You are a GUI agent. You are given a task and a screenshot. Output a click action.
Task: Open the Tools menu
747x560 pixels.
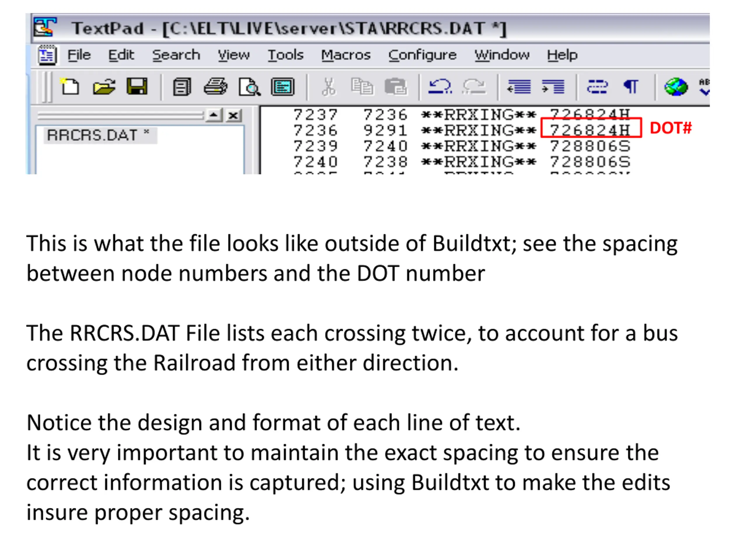(x=285, y=55)
